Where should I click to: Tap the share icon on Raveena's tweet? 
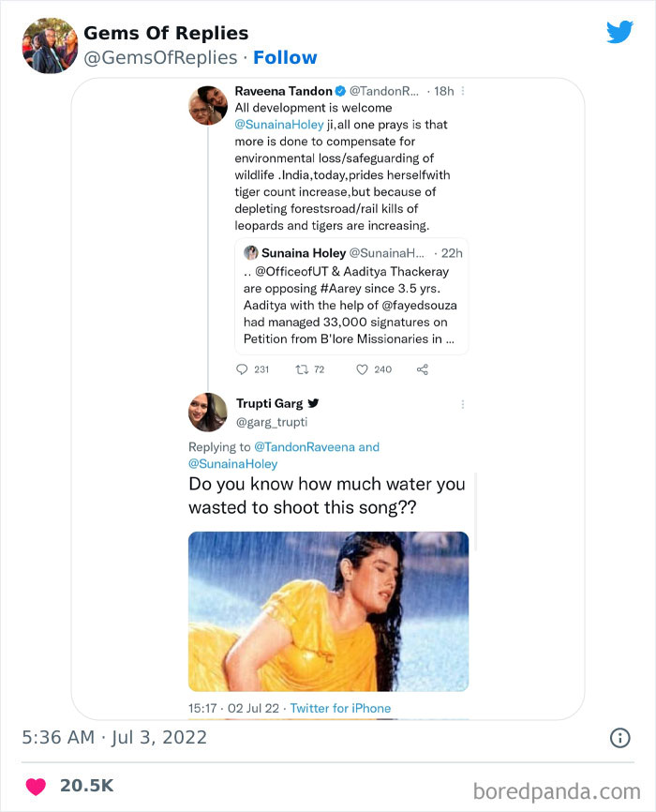(x=422, y=369)
